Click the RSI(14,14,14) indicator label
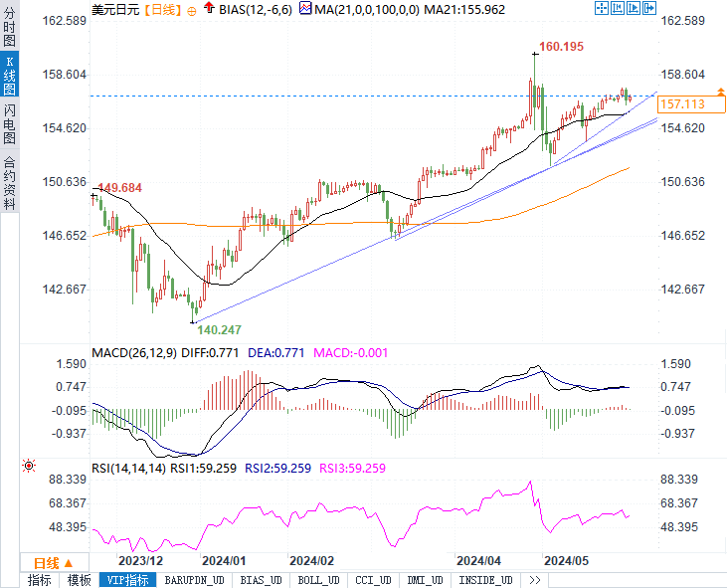The height and width of the screenshot is (588, 727). coord(129,468)
